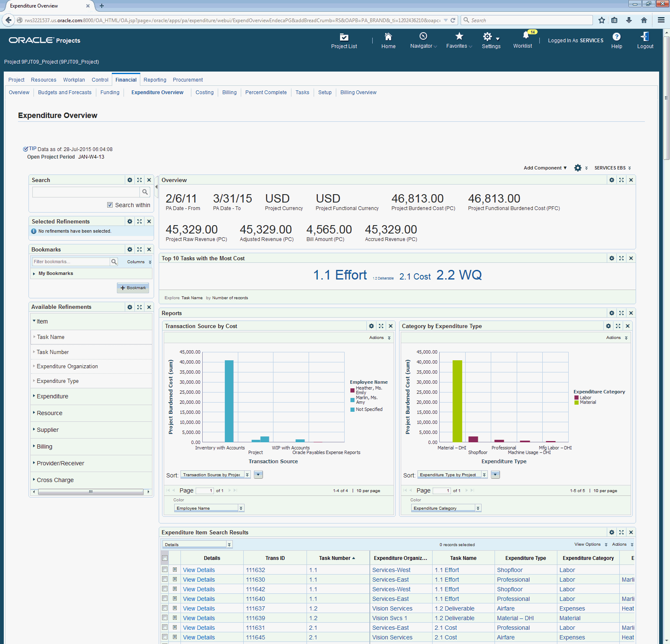Click Heather, Ms. Emily legend swatch
This screenshot has height=644, width=670.
[353, 390]
